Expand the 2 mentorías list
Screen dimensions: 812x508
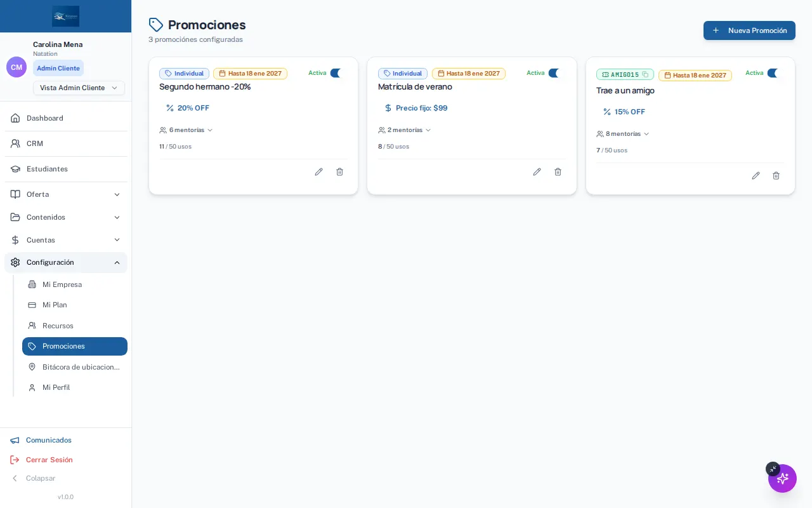click(x=405, y=130)
